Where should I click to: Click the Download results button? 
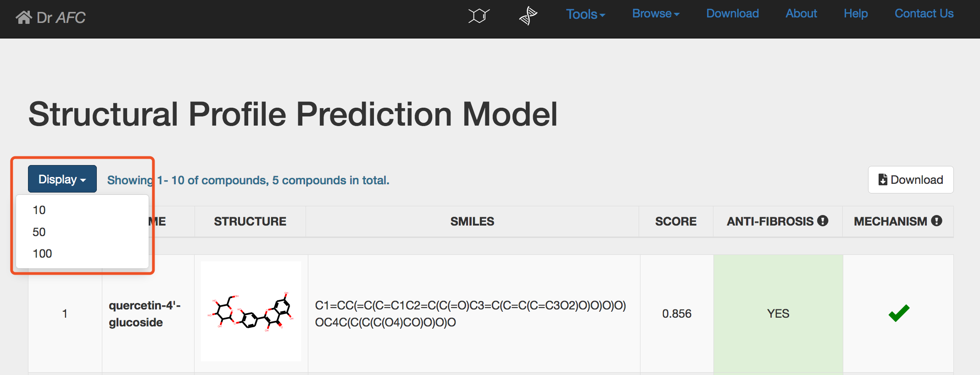[x=911, y=180]
